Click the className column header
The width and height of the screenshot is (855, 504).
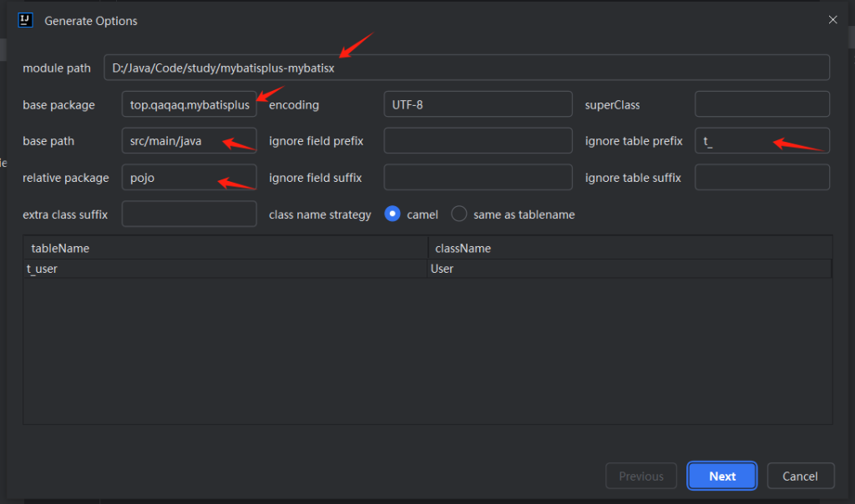coord(630,248)
